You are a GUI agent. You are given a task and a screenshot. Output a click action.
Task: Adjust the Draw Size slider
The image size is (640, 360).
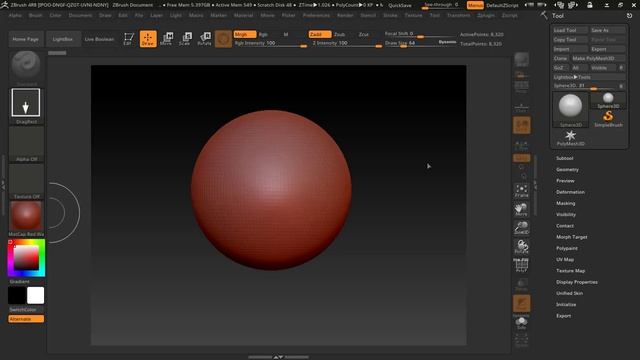click(420, 43)
